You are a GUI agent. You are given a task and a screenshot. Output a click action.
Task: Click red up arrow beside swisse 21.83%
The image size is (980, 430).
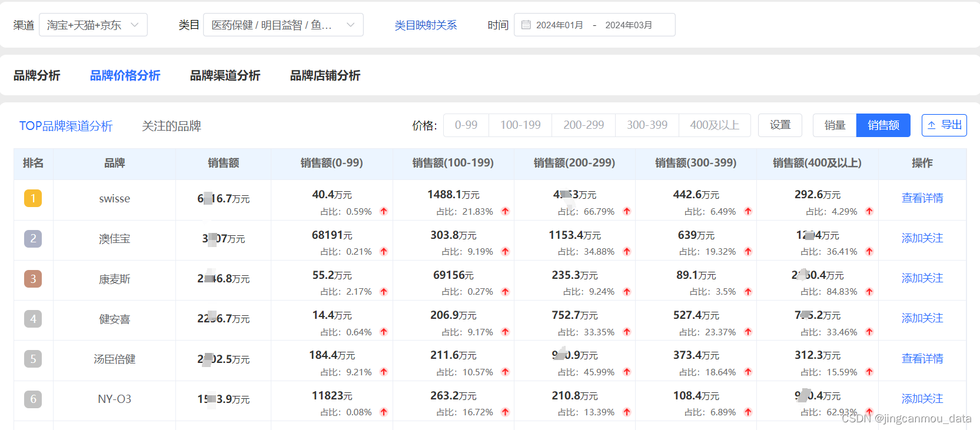pyautogui.click(x=505, y=211)
